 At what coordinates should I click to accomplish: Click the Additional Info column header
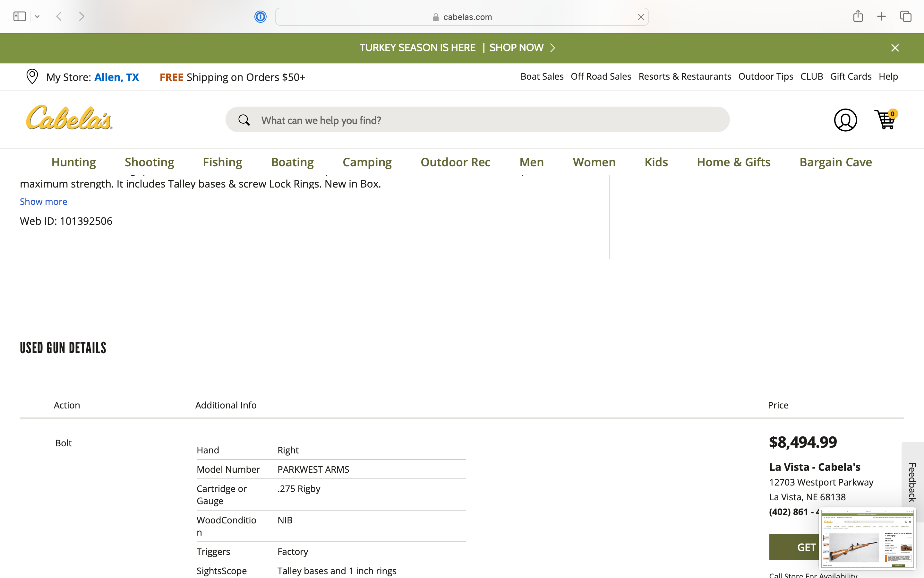coord(226,405)
